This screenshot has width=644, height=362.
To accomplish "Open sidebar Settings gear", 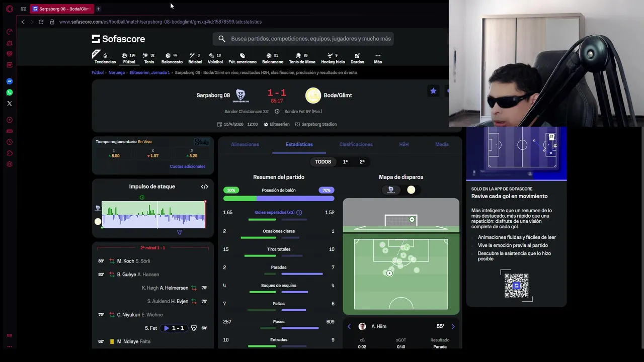I will tap(9, 164).
